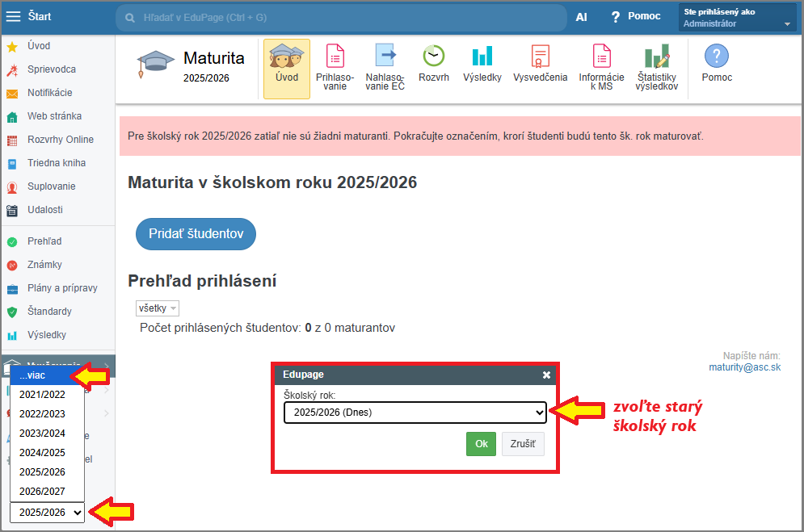Click the maturity@asc.sk email link
The width and height of the screenshot is (804, 532).
click(x=744, y=367)
